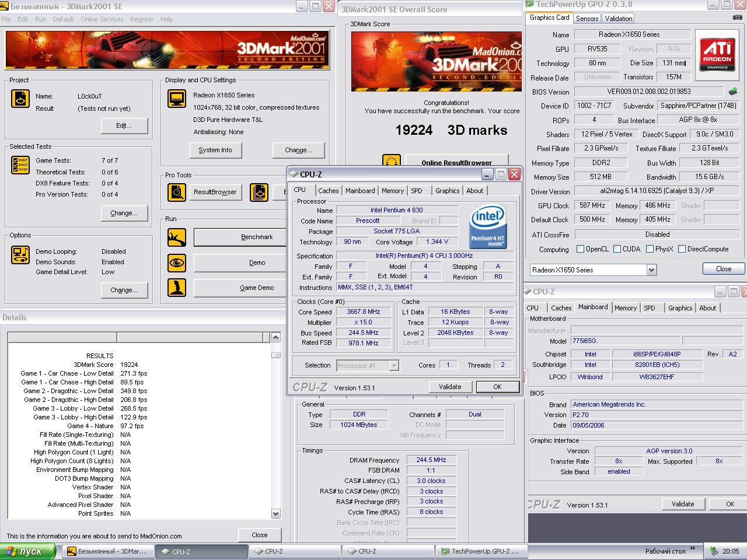The width and height of the screenshot is (747, 560).
Task: Click the ResultBrowser button in Pro Tools
Action: pos(215,192)
